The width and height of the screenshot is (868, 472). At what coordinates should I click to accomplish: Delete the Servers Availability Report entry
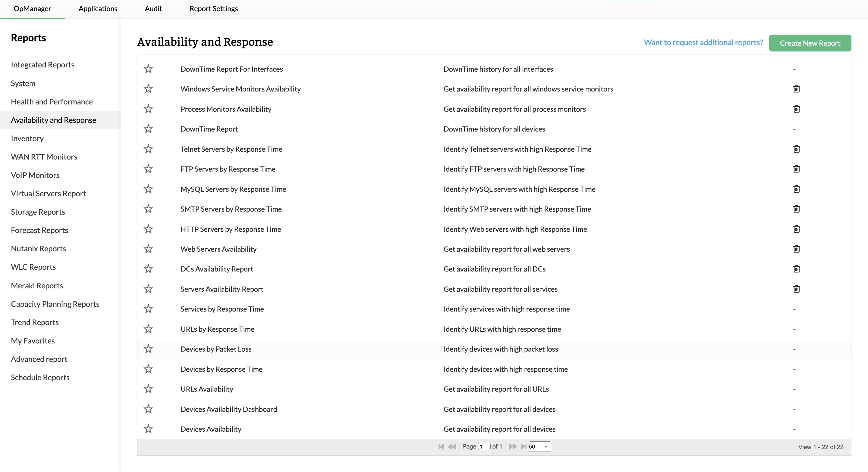796,289
